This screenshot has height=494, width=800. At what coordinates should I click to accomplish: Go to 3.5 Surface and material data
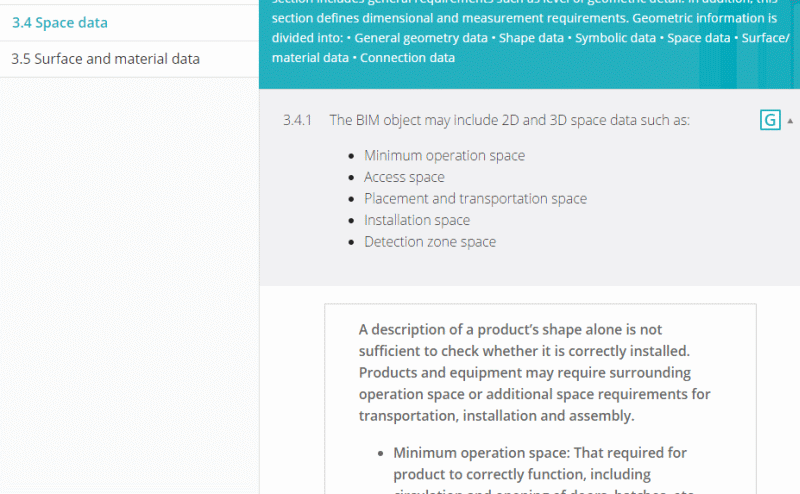tap(105, 59)
